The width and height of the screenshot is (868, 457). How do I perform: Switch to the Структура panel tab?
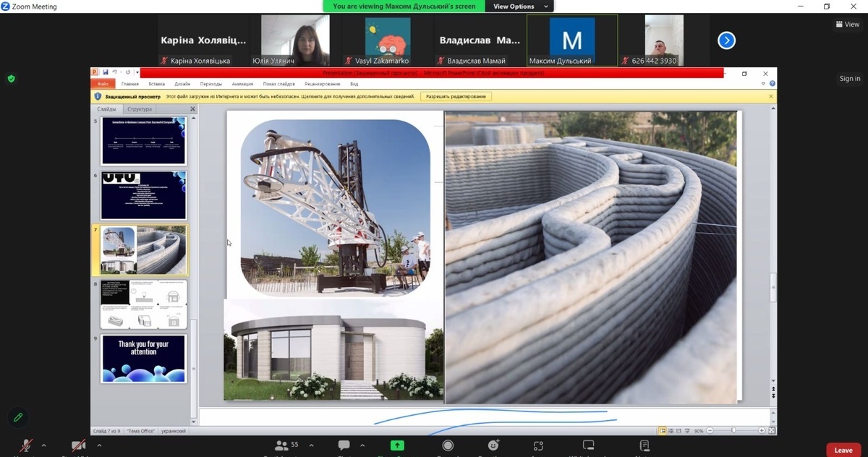(140, 109)
